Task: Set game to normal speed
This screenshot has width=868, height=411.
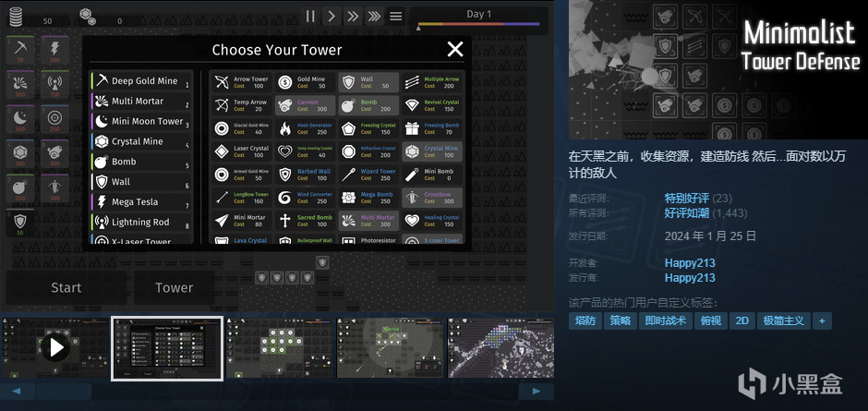Action: point(332,16)
